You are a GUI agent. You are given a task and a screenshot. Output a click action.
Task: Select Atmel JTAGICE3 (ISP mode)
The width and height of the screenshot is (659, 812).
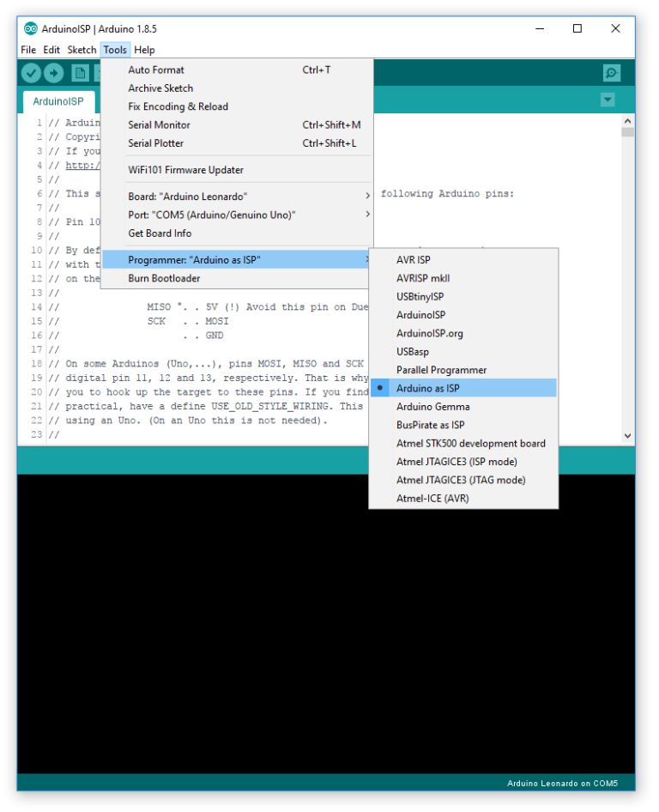[464, 462]
